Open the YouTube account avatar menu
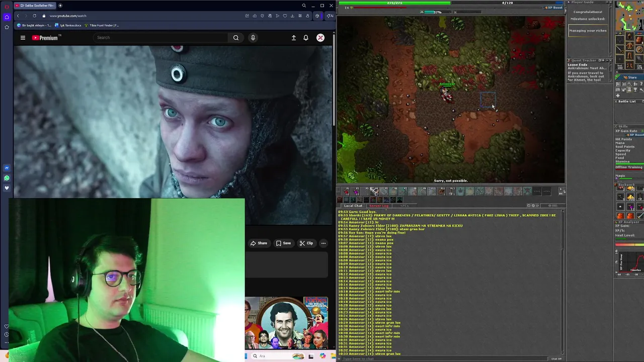This screenshot has width=644, height=362. click(x=320, y=38)
